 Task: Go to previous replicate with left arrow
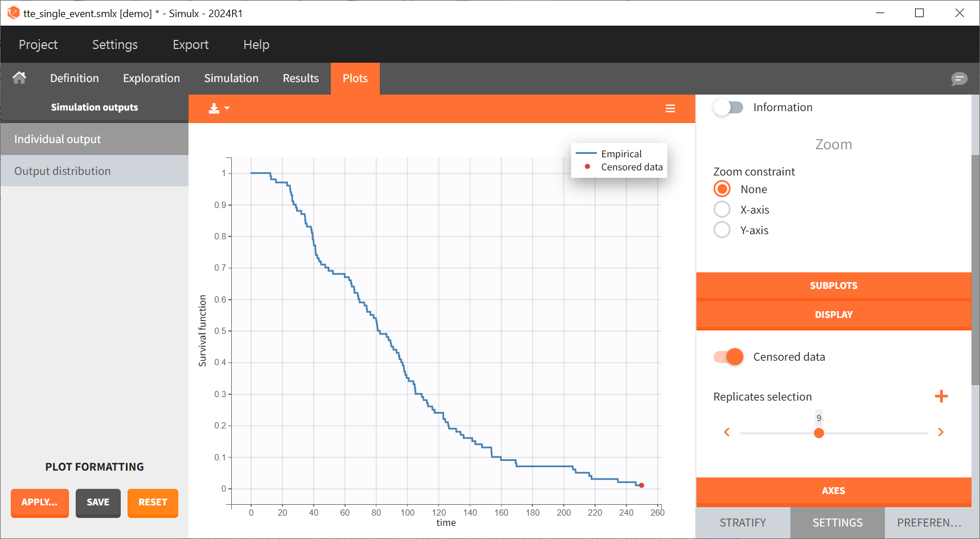[727, 432]
